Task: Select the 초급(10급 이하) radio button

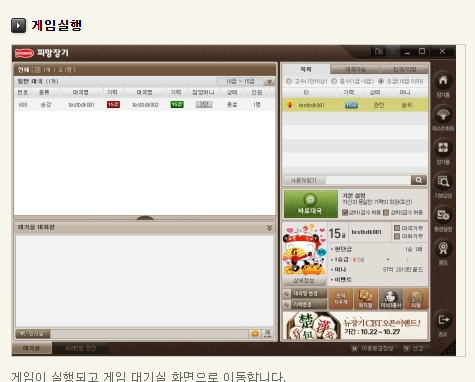Action: 381,81
